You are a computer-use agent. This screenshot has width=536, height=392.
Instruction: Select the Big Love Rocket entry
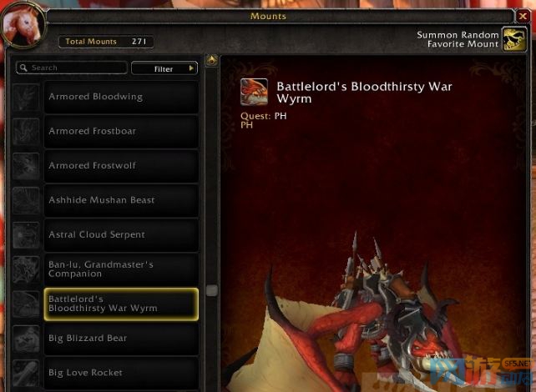tap(121, 373)
